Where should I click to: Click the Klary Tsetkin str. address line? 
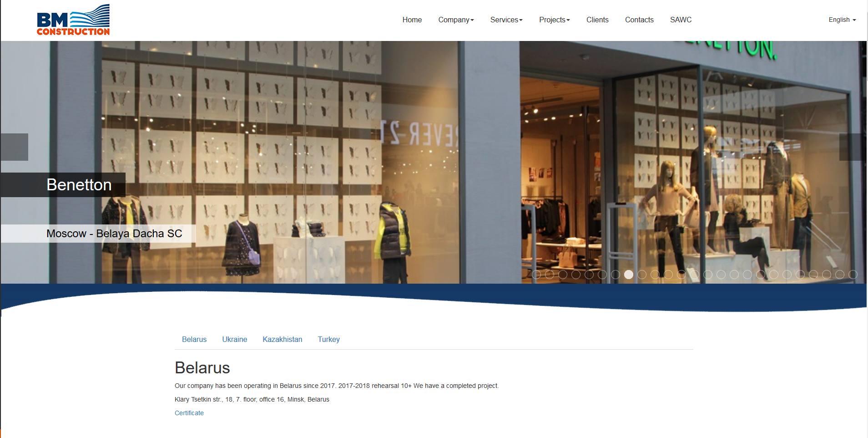click(252, 399)
